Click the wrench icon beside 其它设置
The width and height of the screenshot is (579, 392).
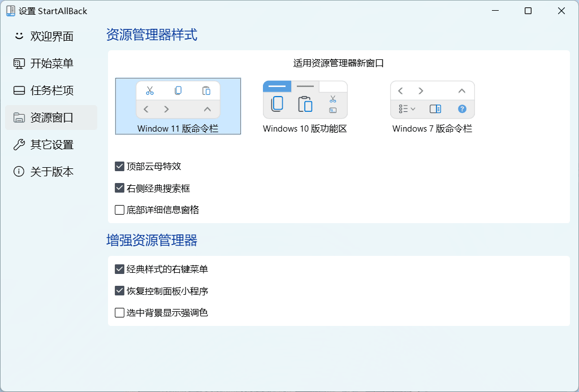tap(19, 145)
